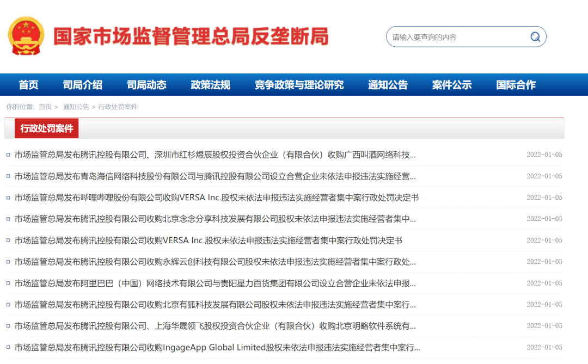This screenshot has height=364, width=588.
Task: Click the national emblem logo
Action: pyautogui.click(x=26, y=36)
